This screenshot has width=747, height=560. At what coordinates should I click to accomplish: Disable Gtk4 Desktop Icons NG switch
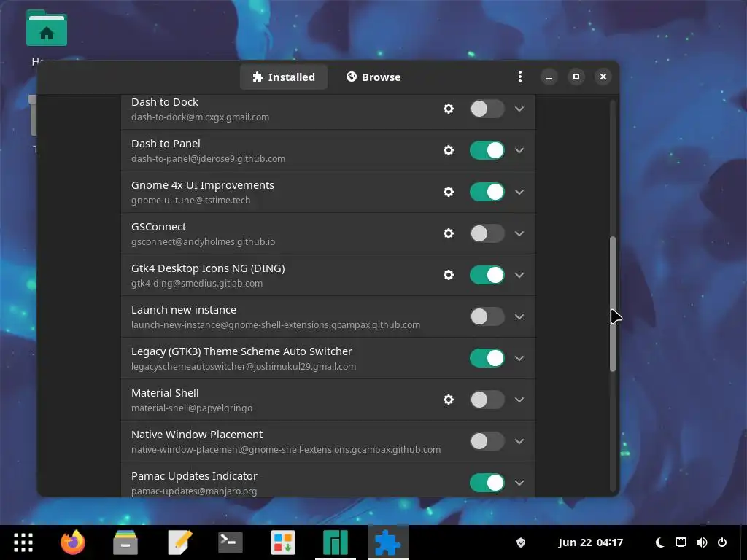point(487,275)
